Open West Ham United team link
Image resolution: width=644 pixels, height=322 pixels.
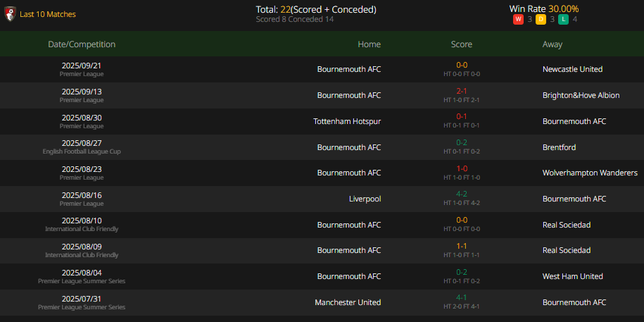coord(572,276)
